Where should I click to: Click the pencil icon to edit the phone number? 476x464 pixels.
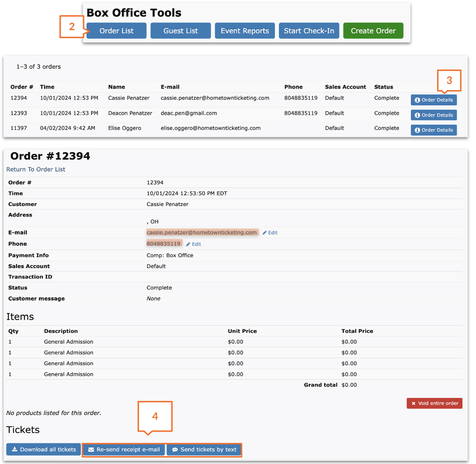point(189,244)
